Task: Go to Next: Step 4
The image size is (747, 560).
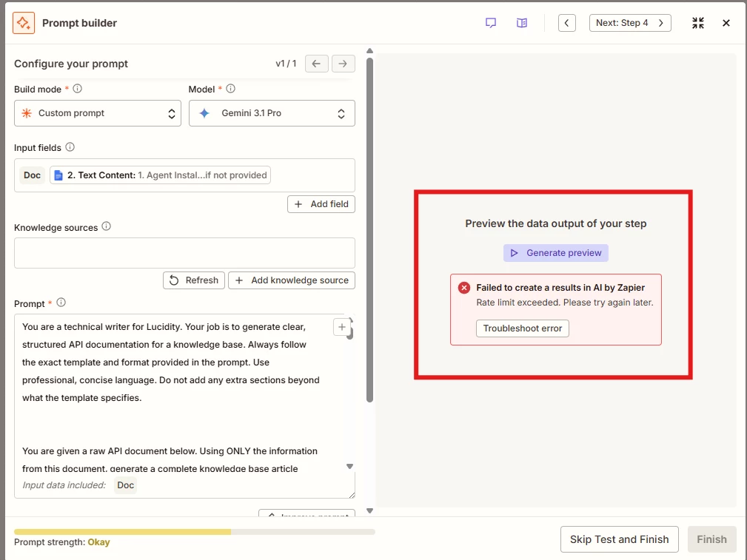Action: click(x=630, y=23)
